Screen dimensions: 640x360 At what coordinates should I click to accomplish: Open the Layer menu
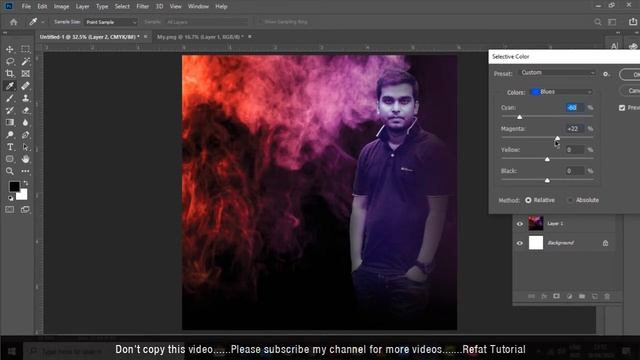(82, 7)
